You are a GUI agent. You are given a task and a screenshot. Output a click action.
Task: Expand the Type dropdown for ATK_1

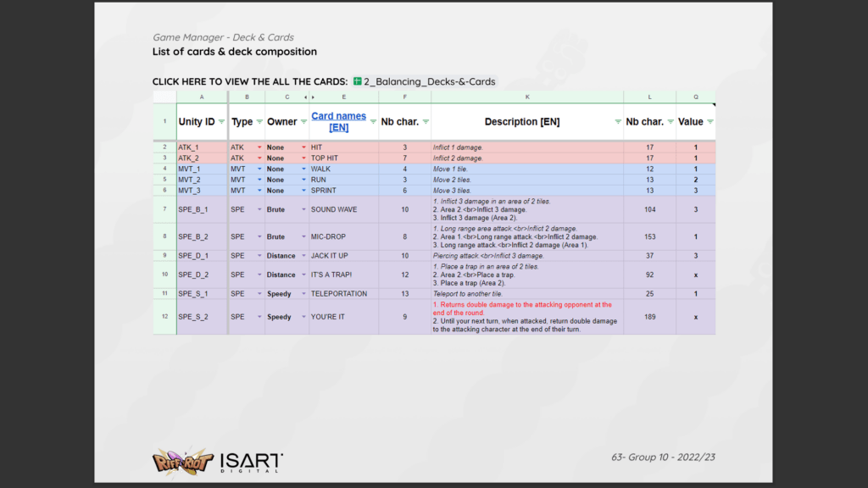click(x=259, y=147)
